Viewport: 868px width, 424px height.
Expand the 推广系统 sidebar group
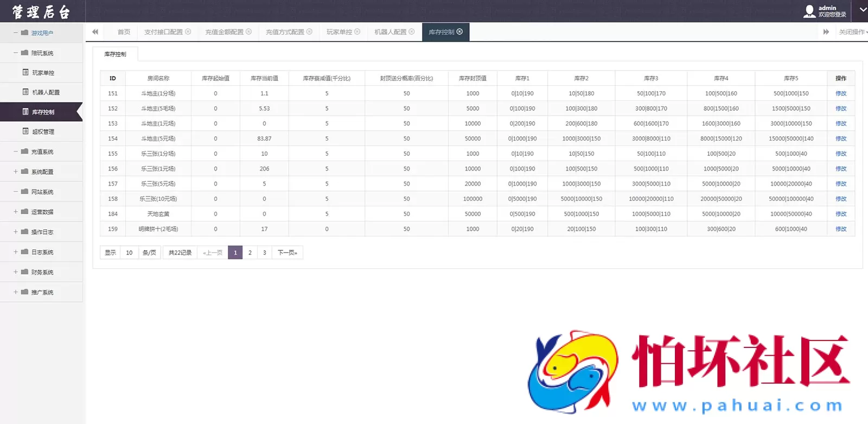tap(41, 292)
